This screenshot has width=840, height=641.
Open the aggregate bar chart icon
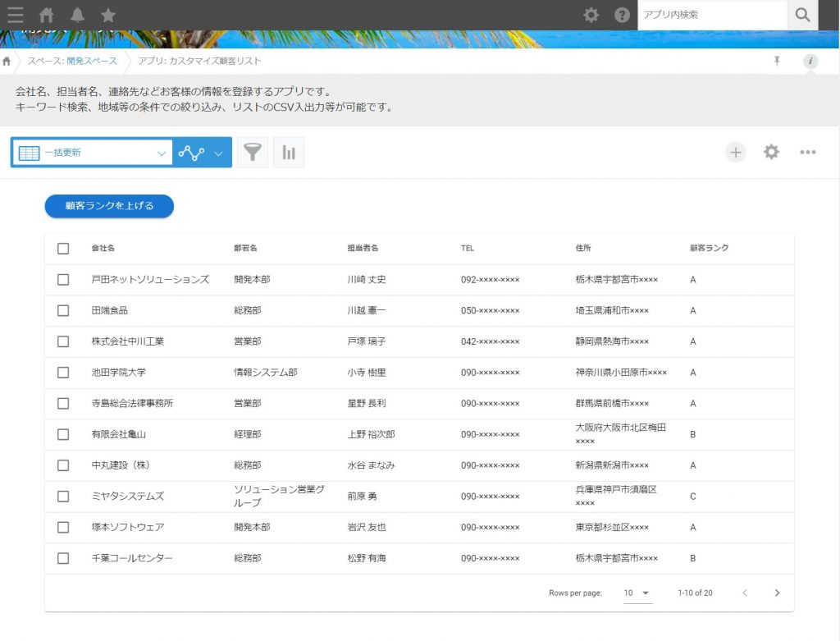[x=288, y=152]
